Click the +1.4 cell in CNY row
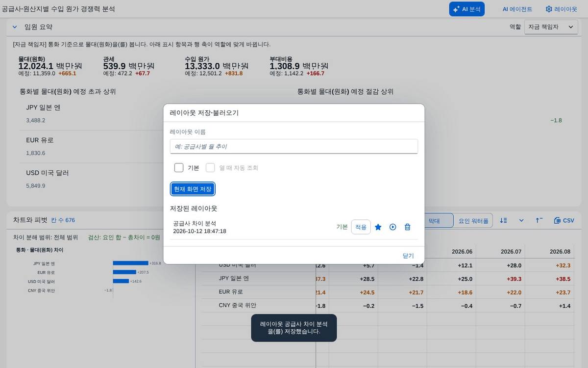 565,306
